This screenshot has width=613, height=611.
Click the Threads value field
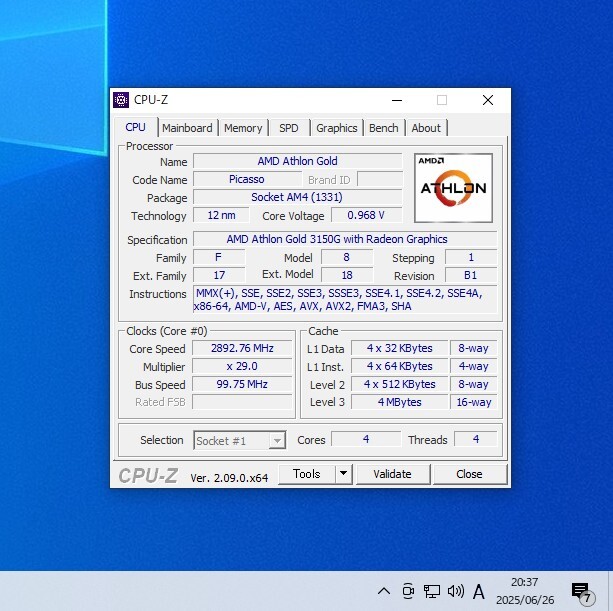point(476,439)
